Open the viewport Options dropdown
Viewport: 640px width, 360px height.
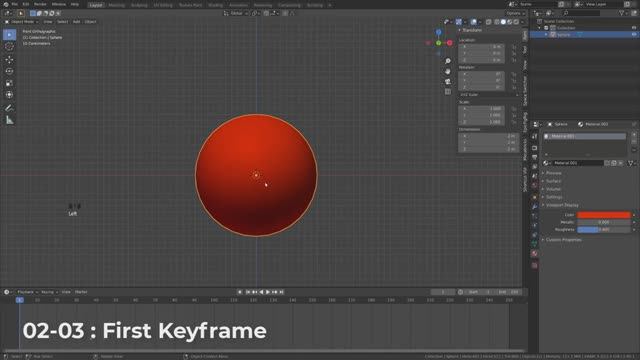515,13
